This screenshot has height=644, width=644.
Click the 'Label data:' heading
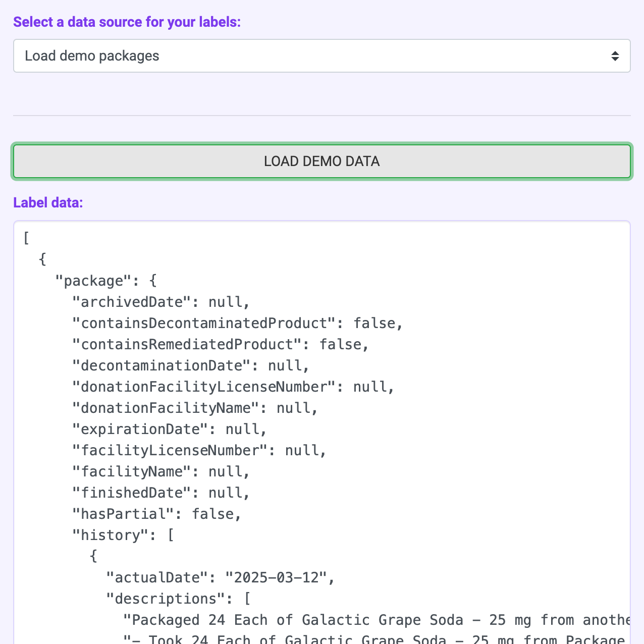[48, 203]
